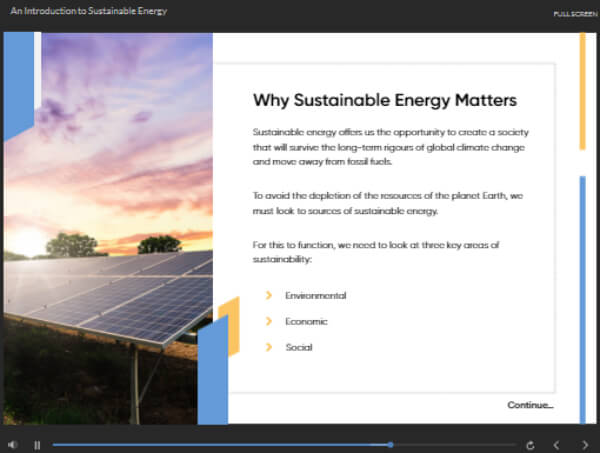600x453 pixels.
Task: Select the Environmental bullet chevron
Action: coord(269,295)
